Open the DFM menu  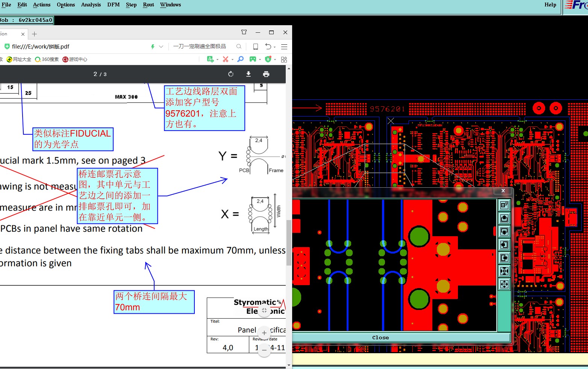click(x=113, y=5)
